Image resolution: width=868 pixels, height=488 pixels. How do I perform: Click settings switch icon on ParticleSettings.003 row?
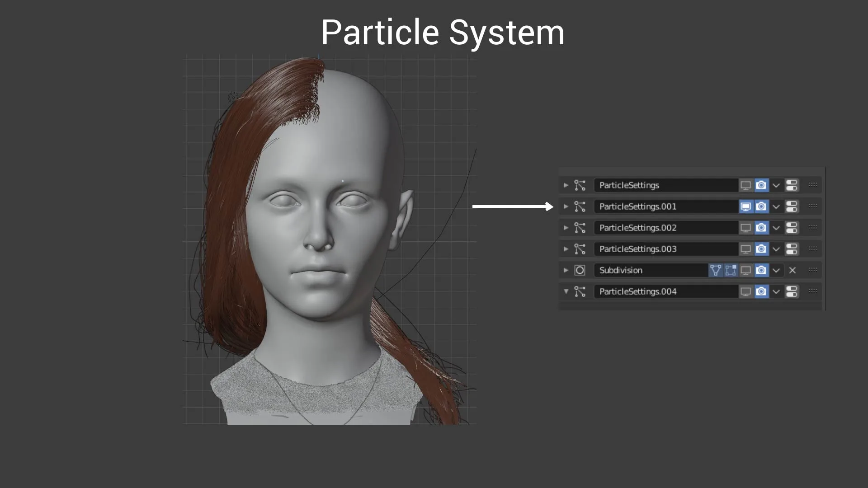pos(792,249)
